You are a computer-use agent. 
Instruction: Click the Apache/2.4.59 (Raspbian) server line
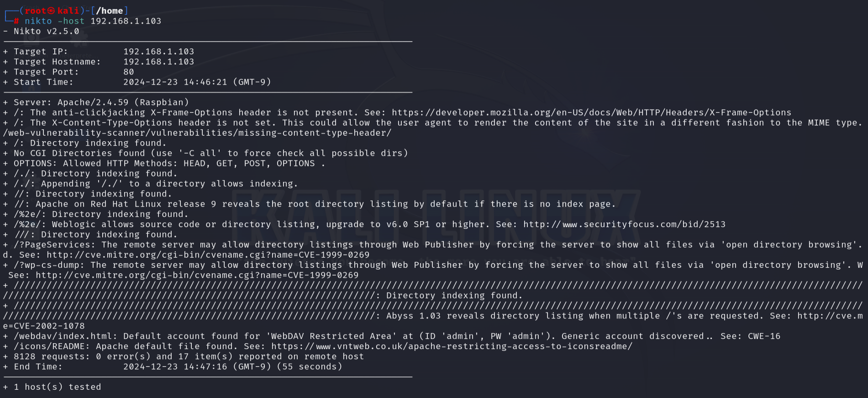coord(101,102)
